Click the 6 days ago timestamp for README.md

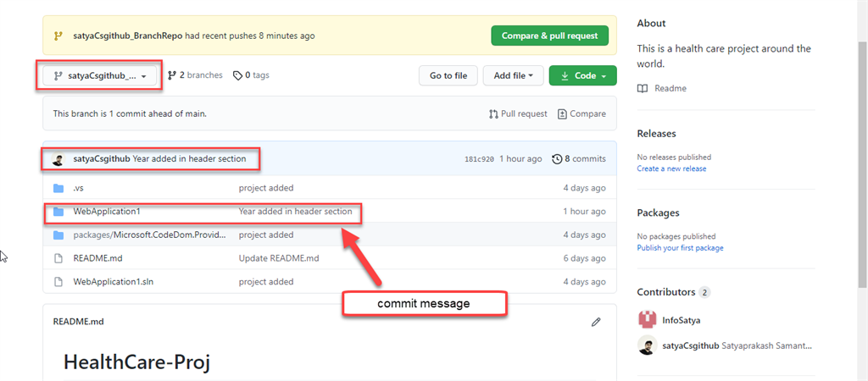(x=585, y=258)
